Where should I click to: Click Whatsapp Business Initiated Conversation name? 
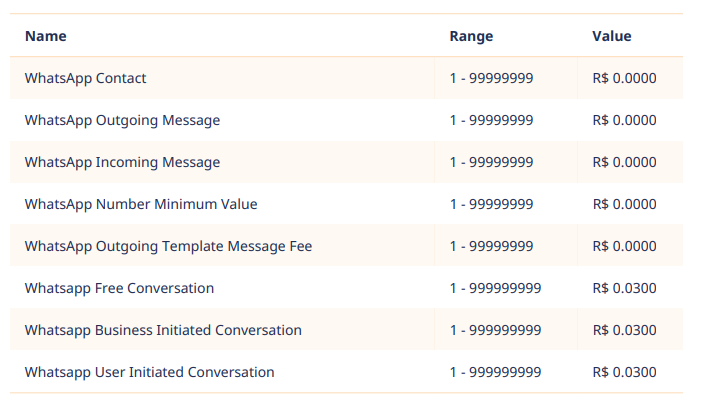(163, 330)
